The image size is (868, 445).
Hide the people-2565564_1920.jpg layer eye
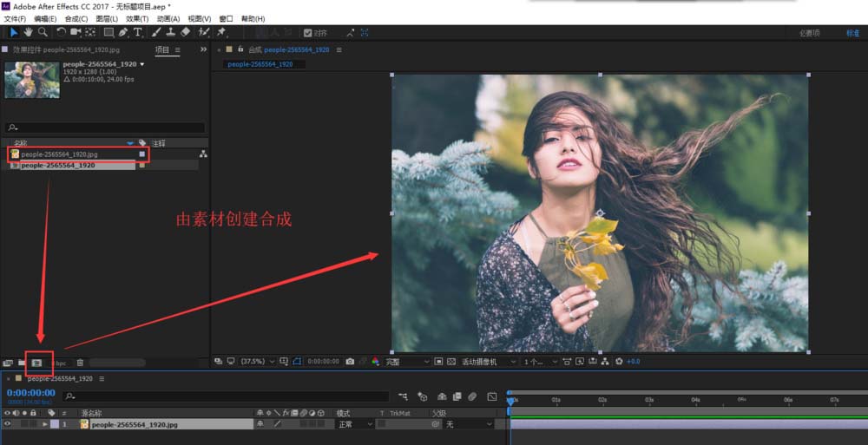pyautogui.click(x=7, y=424)
